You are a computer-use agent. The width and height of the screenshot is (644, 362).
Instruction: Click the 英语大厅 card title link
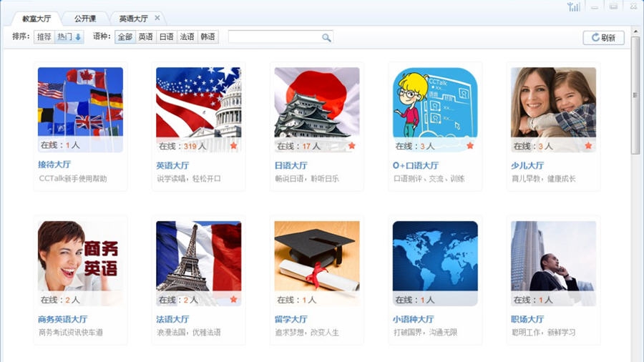point(172,165)
